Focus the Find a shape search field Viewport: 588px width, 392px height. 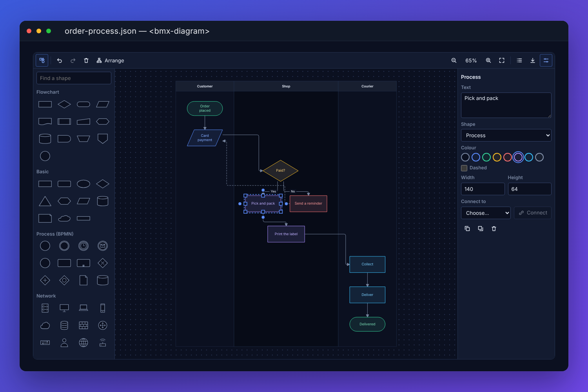[74, 78]
